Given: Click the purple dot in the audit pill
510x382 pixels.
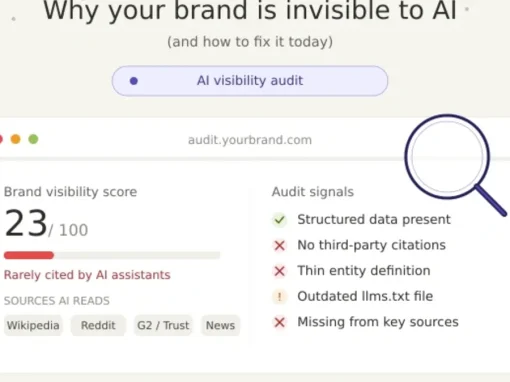Looking at the screenshot, I should tap(134, 81).
